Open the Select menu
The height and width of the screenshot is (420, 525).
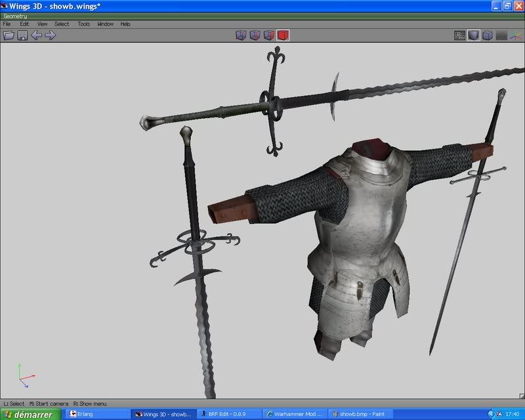click(x=62, y=24)
